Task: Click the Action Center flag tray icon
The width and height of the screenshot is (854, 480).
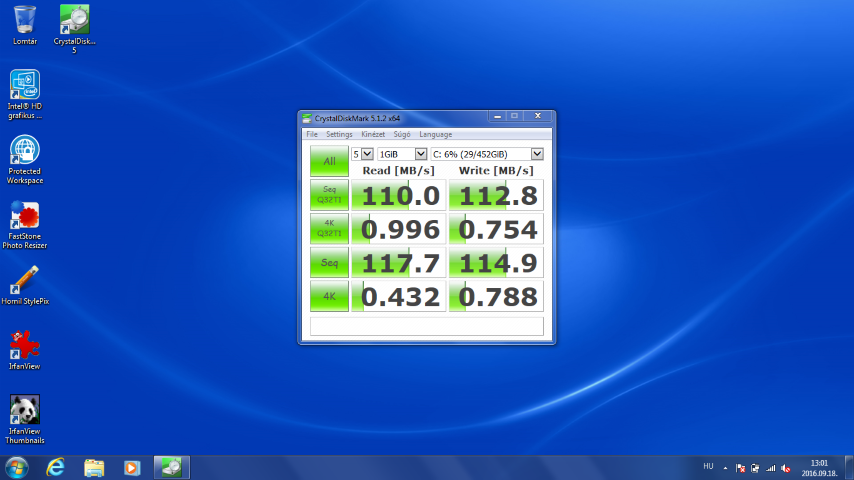Action: point(740,468)
